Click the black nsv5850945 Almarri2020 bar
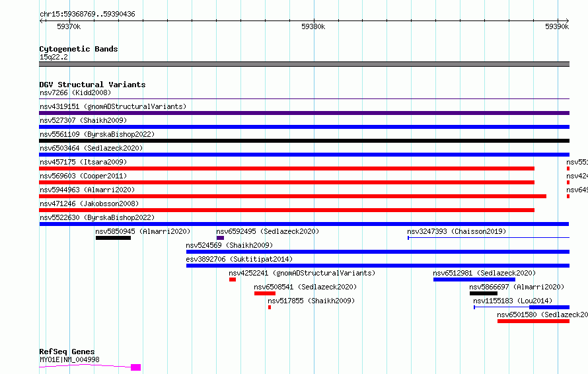The height and width of the screenshot is (374, 588). [x=113, y=238]
